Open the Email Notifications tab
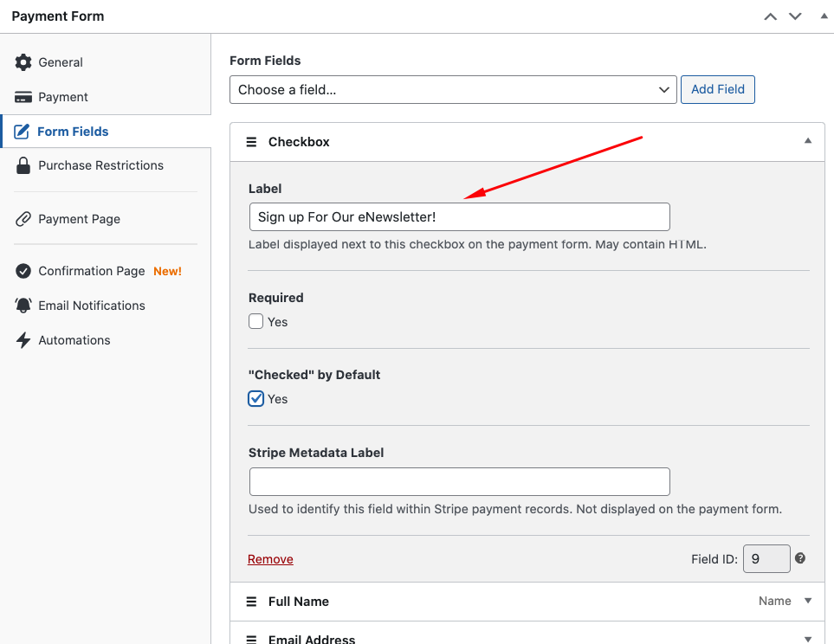Screen dimensions: 834x644 [x=91, y=306]
